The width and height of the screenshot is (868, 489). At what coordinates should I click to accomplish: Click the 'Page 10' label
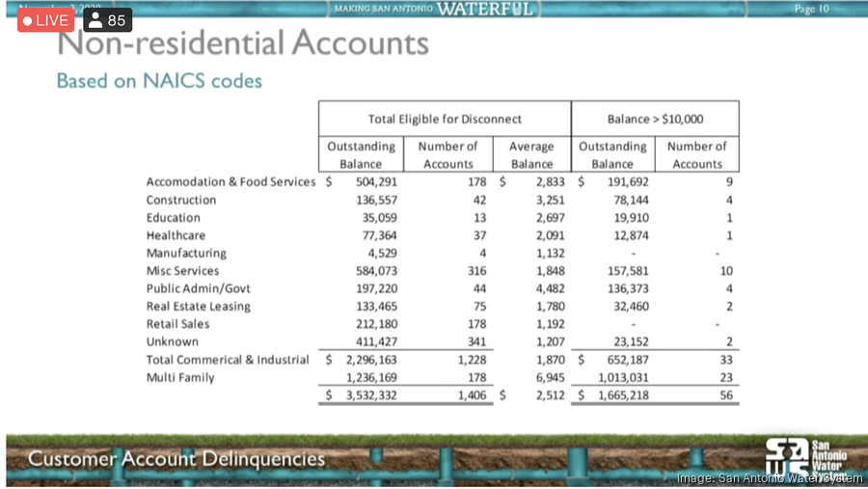811,9
